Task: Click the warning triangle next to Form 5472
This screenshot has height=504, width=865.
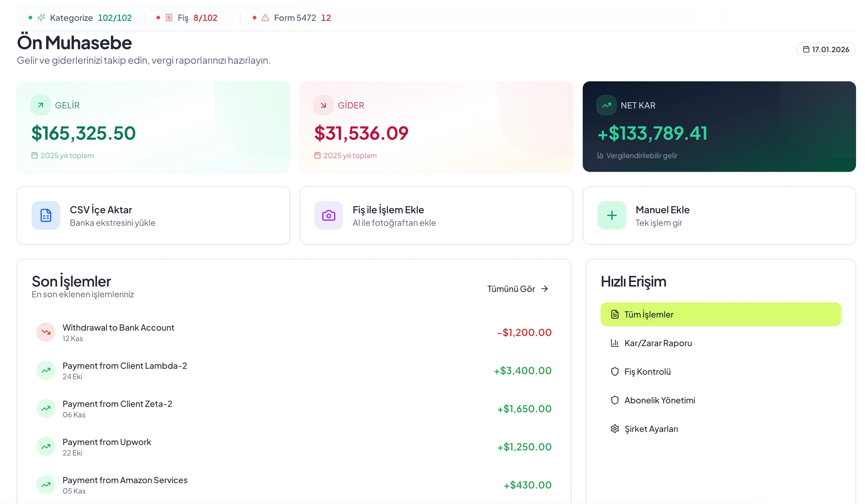Action: click(x=265, y=18)
